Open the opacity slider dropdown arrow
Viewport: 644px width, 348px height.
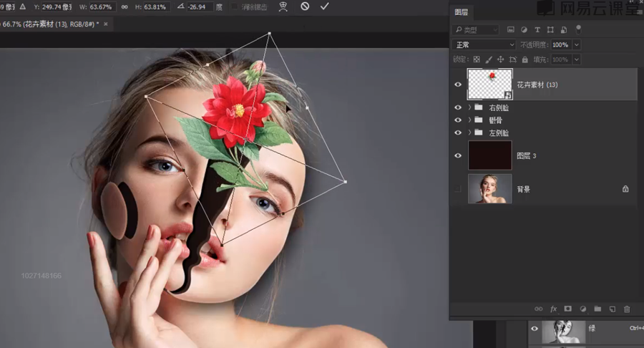click(x=576, y=44)
